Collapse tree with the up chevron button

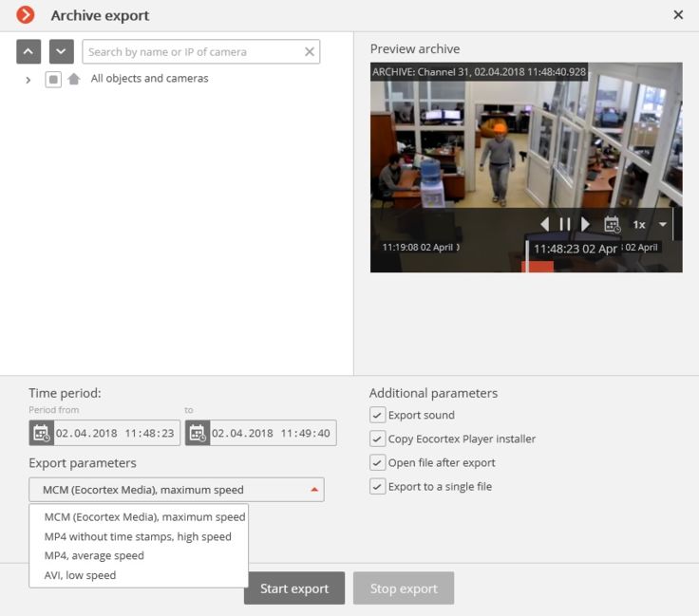[28, 51]
